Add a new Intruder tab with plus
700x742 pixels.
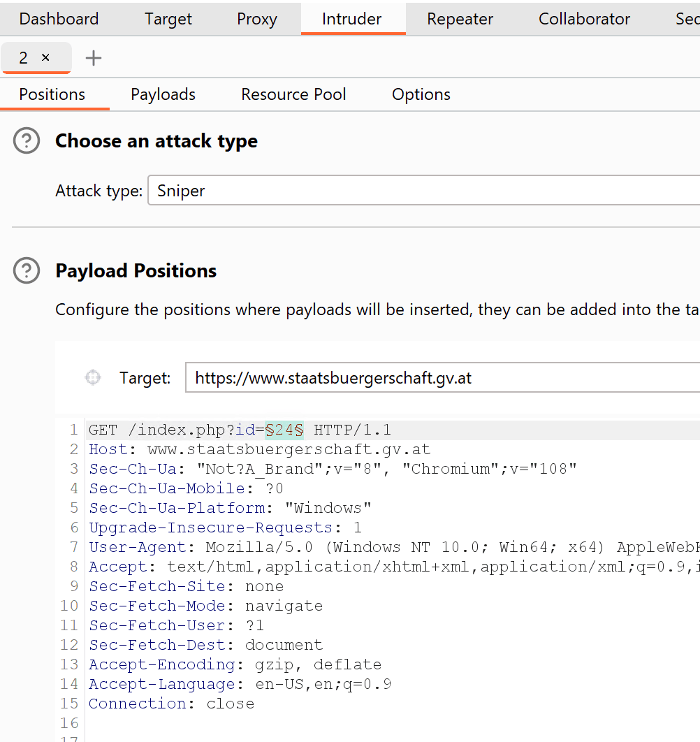click(x=93, y=58)
